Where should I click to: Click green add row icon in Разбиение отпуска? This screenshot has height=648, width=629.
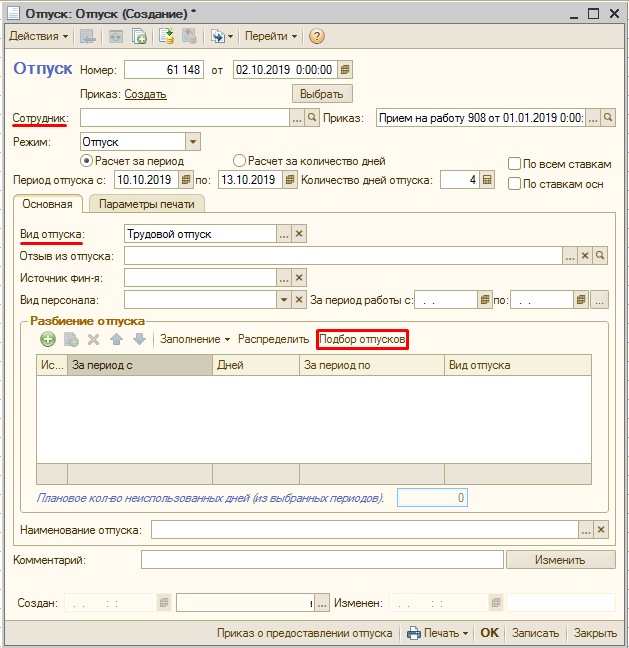tap(47, 340)
